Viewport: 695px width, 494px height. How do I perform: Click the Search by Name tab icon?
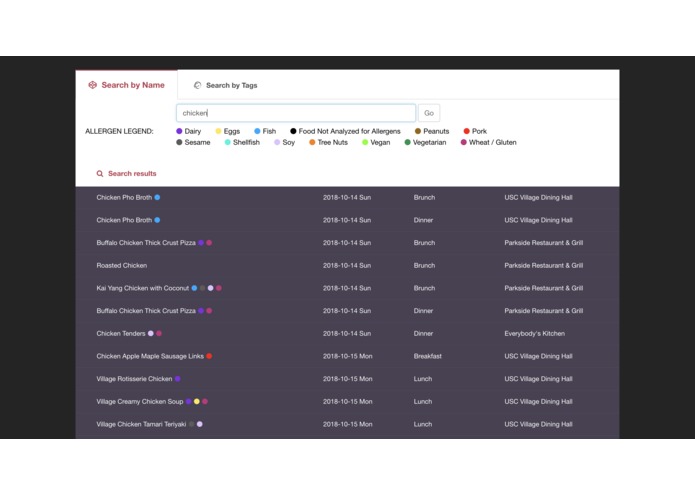pos(92,85)
